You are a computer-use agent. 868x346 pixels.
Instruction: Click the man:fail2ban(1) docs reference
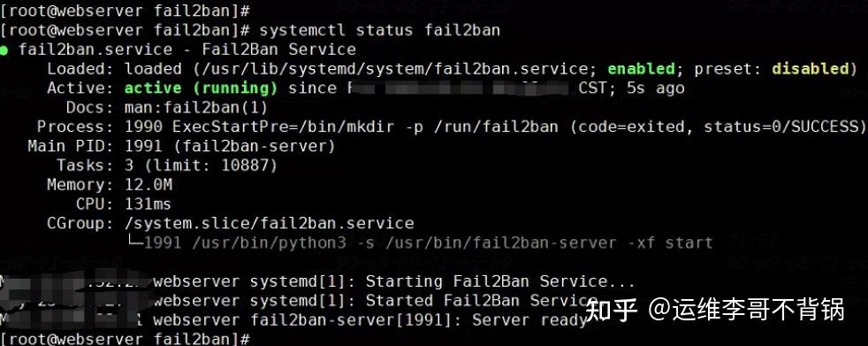click(x=196, y=108)
